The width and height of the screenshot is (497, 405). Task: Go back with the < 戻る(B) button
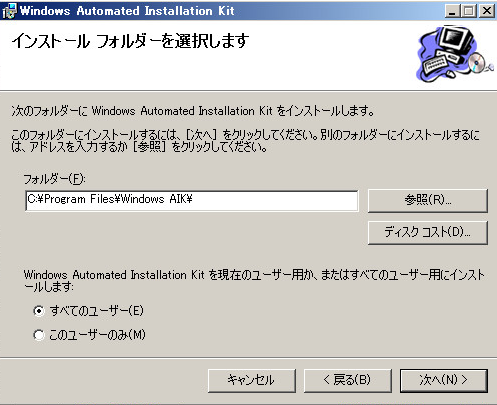pos(347,380)
